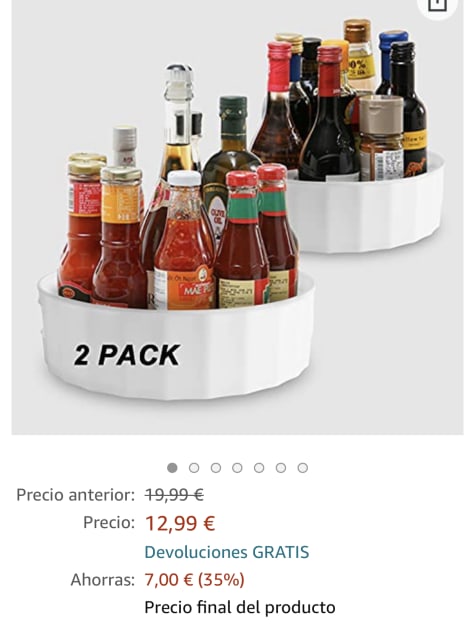This screenshot has width=475, height=628.
Task: Select the sixth image indicator dot
Action: click(281, 467)
